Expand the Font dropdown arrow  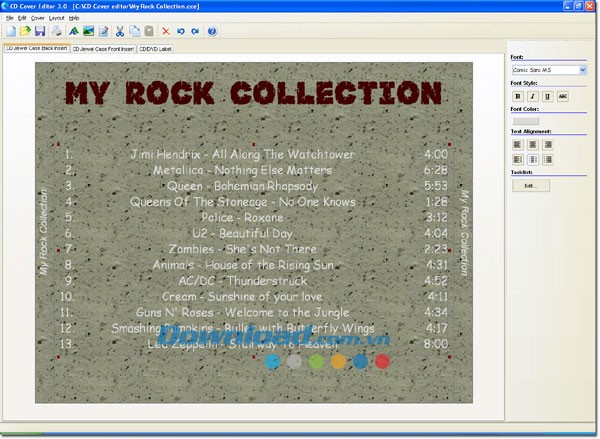coord(582,70)
